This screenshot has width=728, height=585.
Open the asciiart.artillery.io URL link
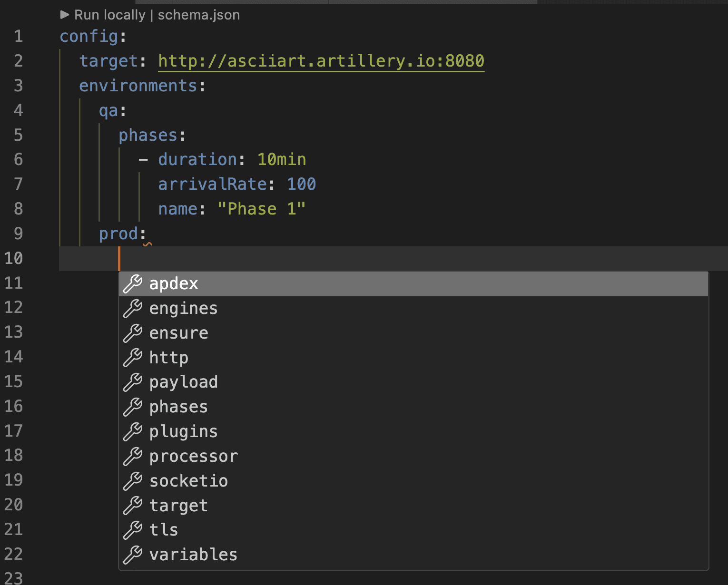[x=321, y=61]
